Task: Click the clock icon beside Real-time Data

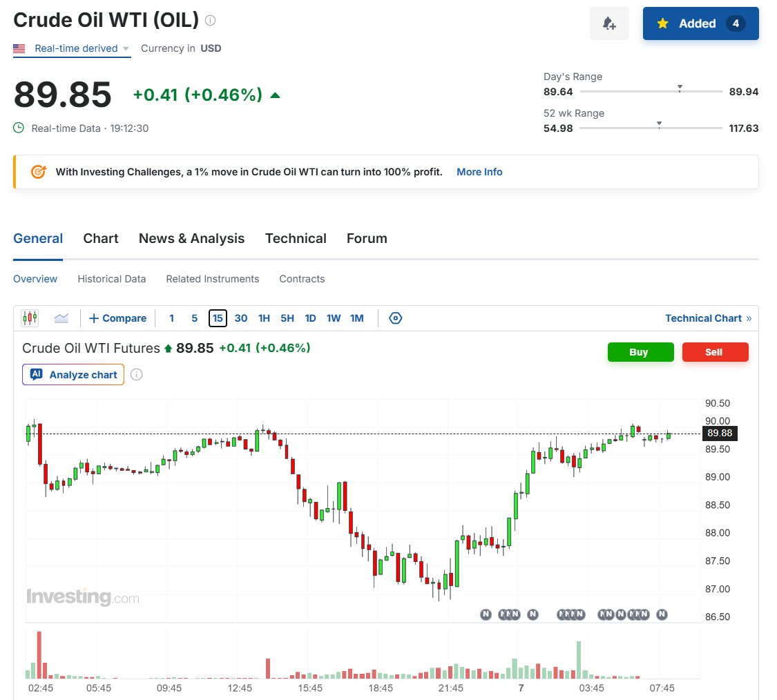Action: coord(19,128)
